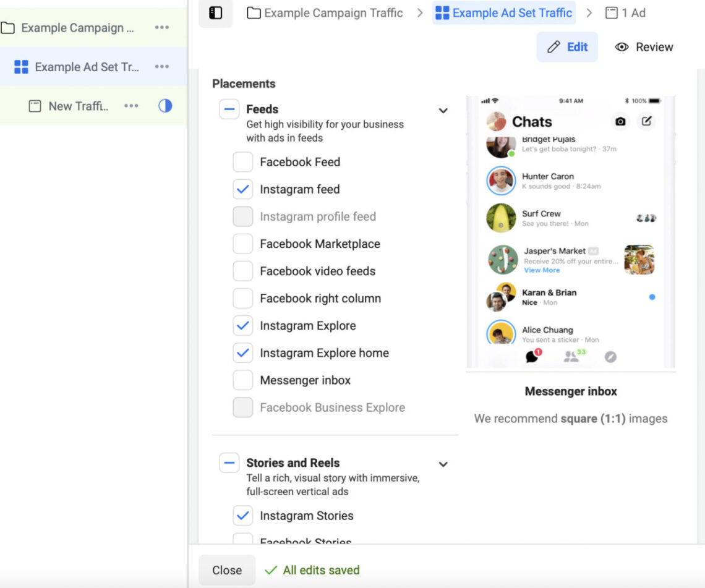Disable the Instagram feed placement
This screenshot has height=588, width=705.
pos(242,189)
